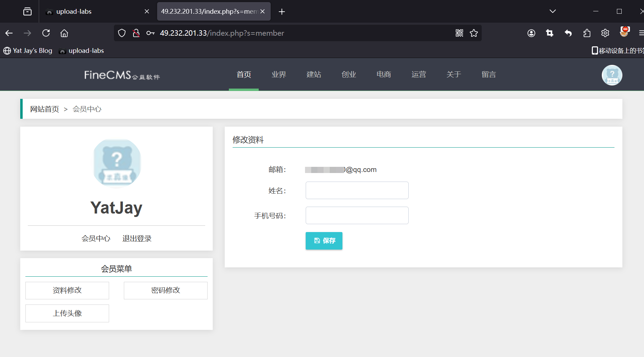
Task: Open the Firefox account icon
Action: tap(531, 33)
